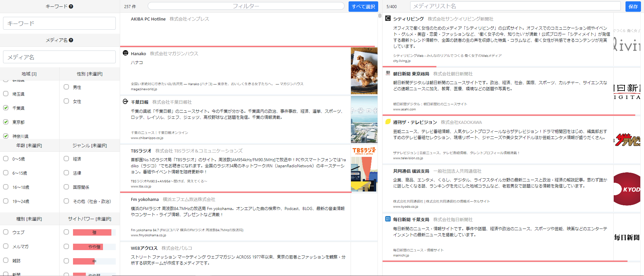644x276 pixels.
Task: Check the 19〜24歳 age option
Action: (6, 201)
